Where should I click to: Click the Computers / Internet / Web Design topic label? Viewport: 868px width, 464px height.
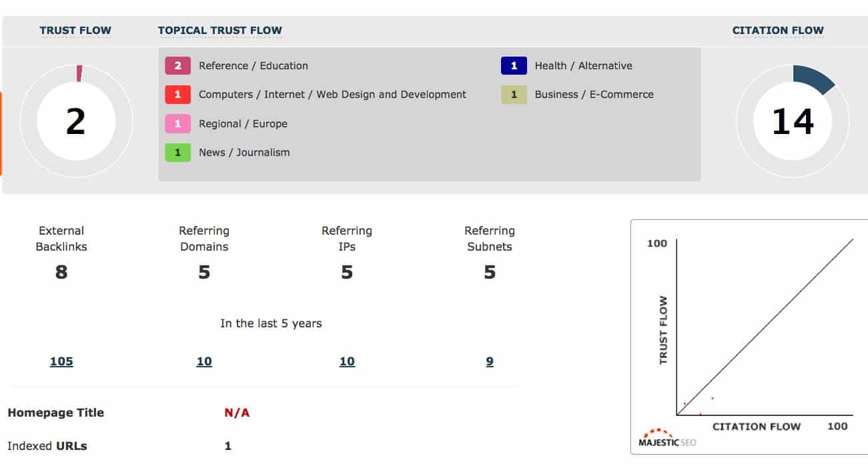(x=332, y=95)
